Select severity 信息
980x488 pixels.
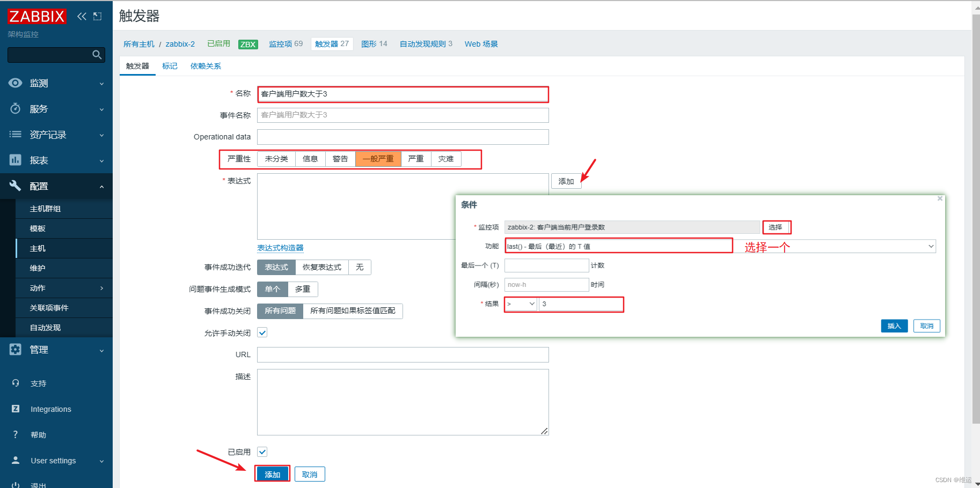pyautogui.click(x=310, y=159)
